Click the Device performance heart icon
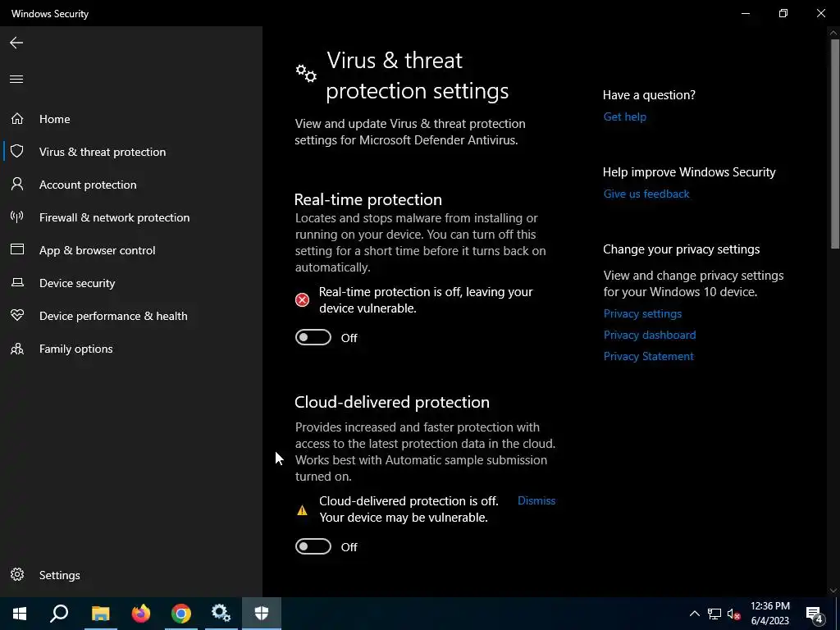The width and height of the screenshot is (840, 630). pos(17,315)
